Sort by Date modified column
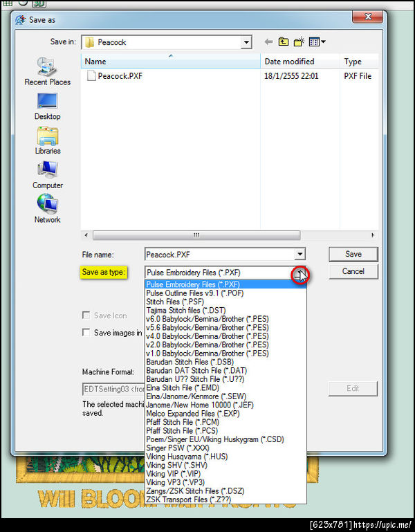415x532 pixels. pyautogui.click(x=300, y=62)
